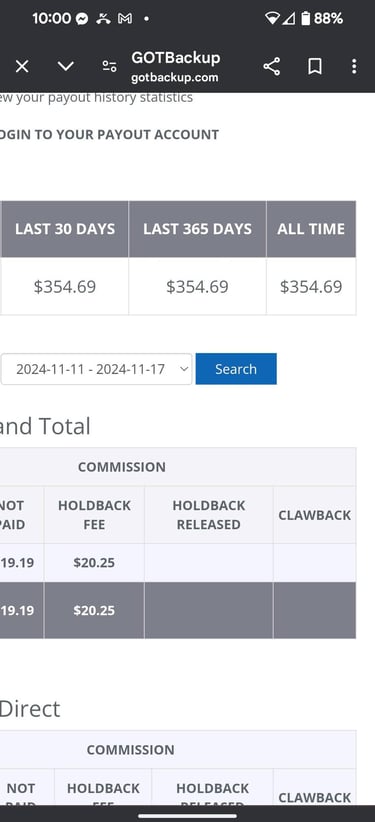Close the browser tab with X icon
The height and width of the screenshot is (822, 375).
point(22,67)
